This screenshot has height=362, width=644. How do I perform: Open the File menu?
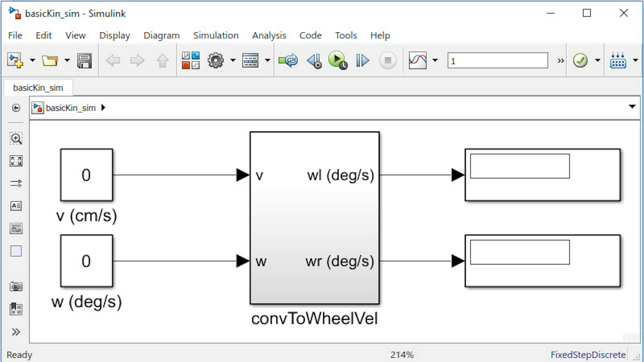point(15,36)
